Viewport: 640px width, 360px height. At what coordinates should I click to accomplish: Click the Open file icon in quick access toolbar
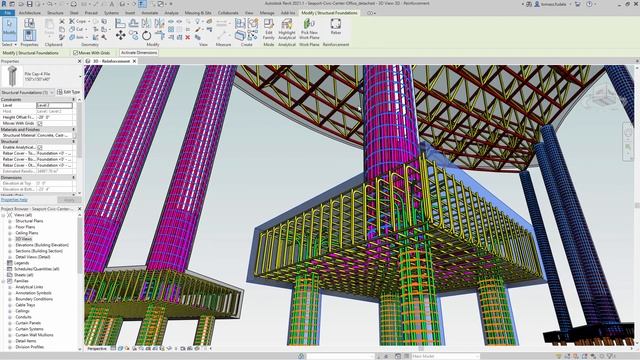(x=21, y=4)
